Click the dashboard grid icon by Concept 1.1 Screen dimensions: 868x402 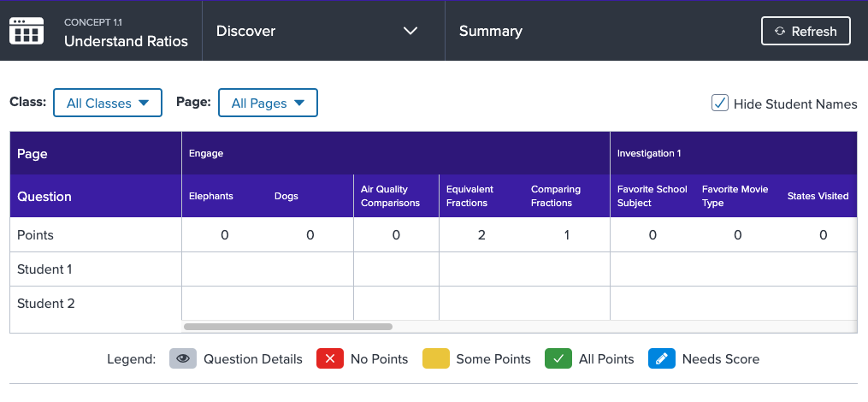pyautogui.click(x=26, y=31)
